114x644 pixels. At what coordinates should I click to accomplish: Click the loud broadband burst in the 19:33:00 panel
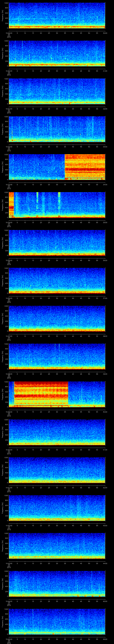pos(85,167)
